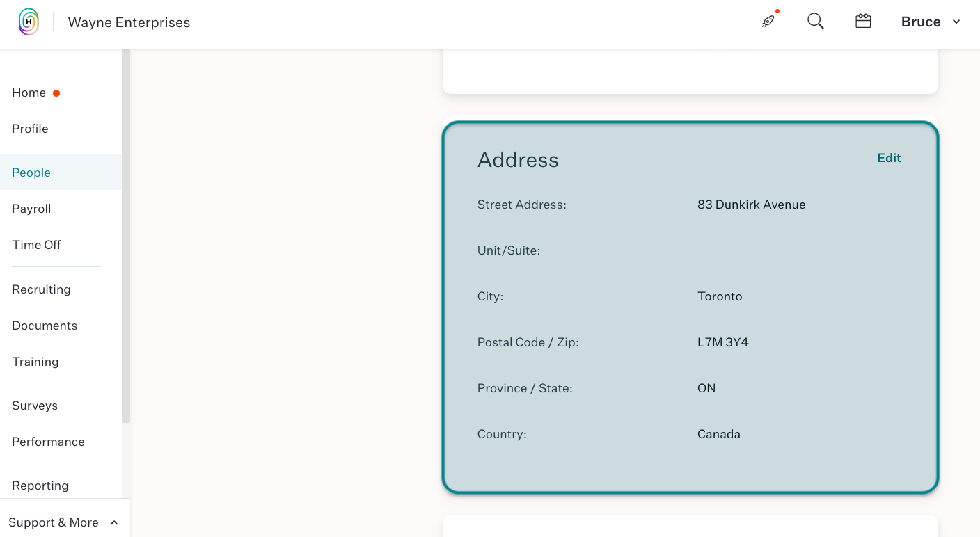Open the calendar icon in header

click(x=863, y=22)
